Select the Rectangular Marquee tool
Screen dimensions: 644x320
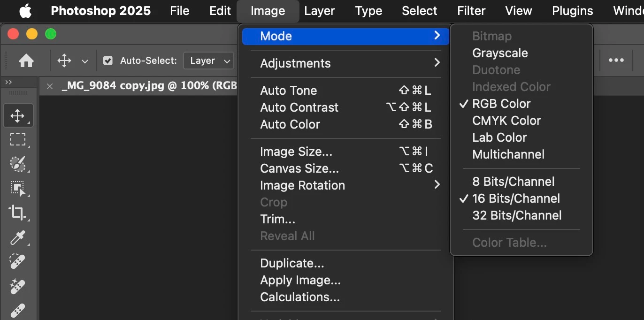tap(18, 139)
